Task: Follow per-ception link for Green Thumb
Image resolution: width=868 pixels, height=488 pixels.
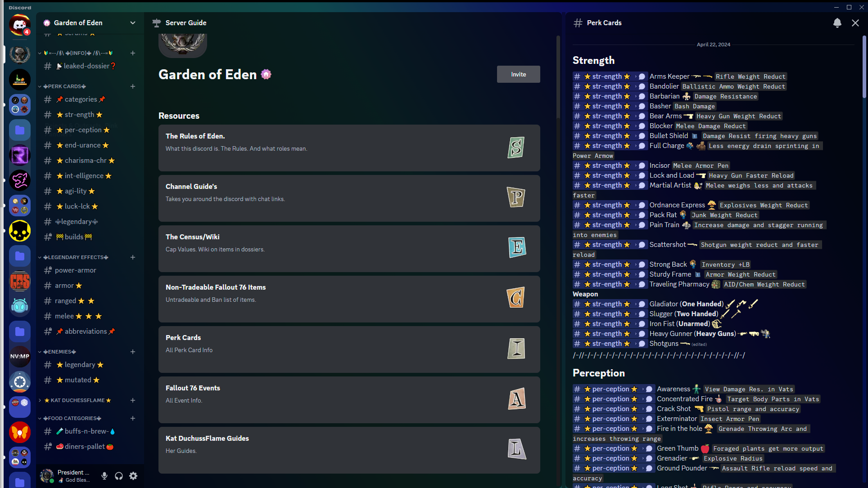Action: click(x=613, y=448)
